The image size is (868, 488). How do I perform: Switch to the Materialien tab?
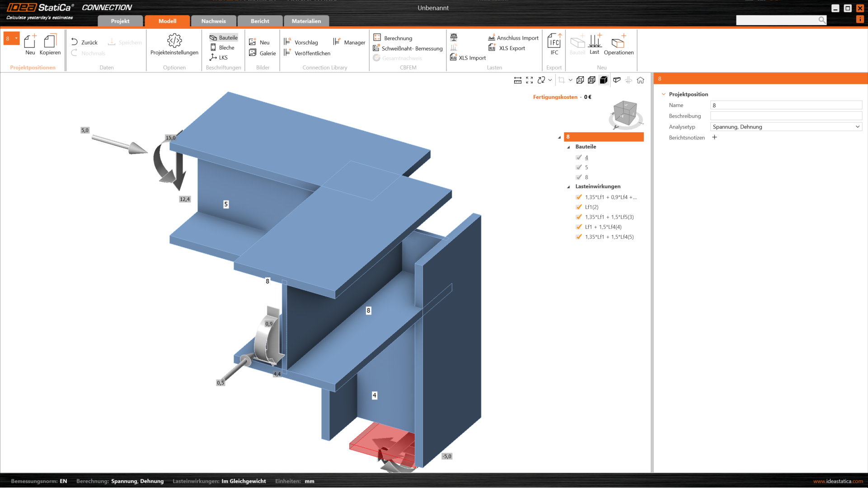pos(306,21)
